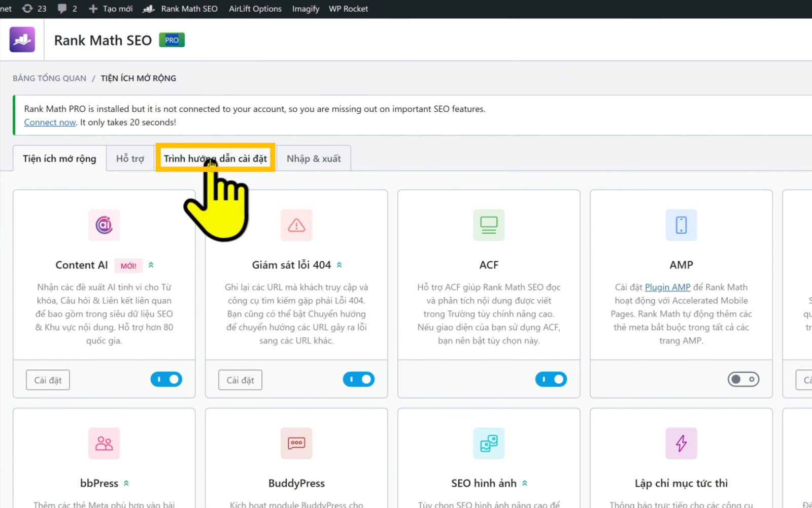This screenshot has height=508, width=812.
Task: Click the BuddyPress chat bubble icon
Action: 296,443
